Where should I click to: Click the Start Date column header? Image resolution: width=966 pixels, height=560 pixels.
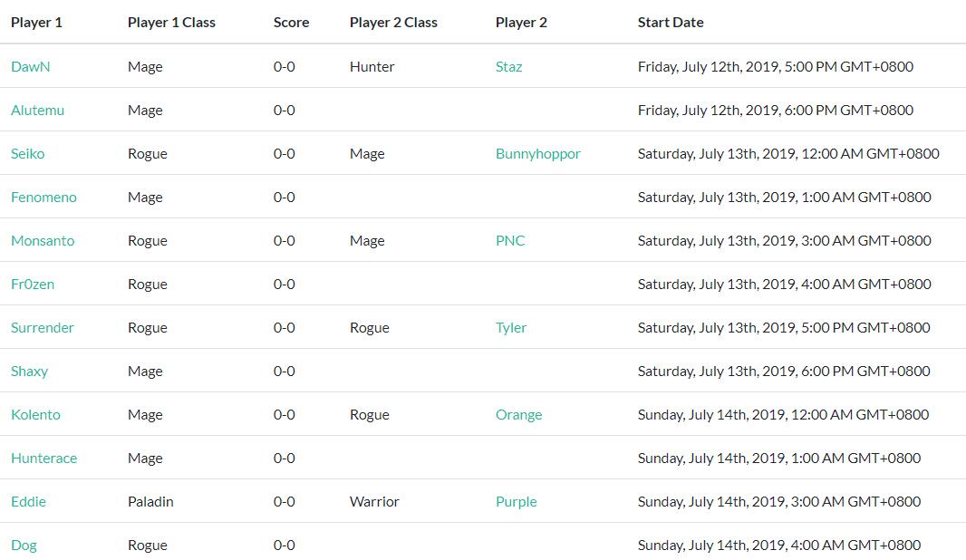click(x=671, y=22)
